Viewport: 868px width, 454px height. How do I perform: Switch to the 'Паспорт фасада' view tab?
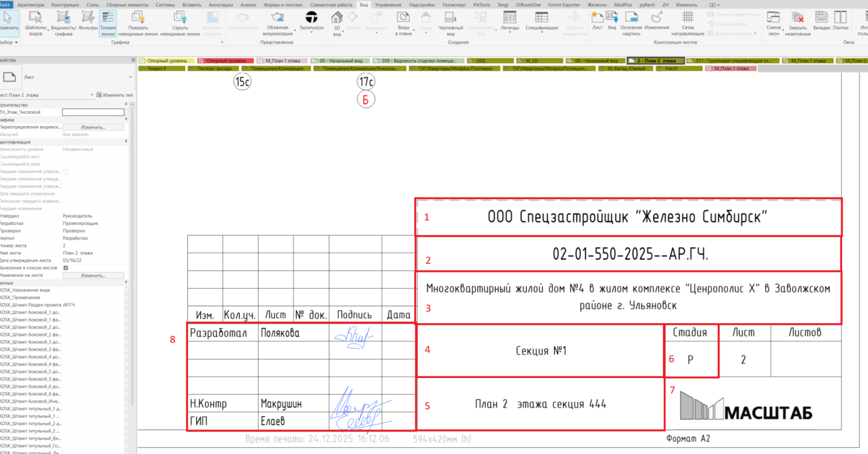click(x=213, y=68)
